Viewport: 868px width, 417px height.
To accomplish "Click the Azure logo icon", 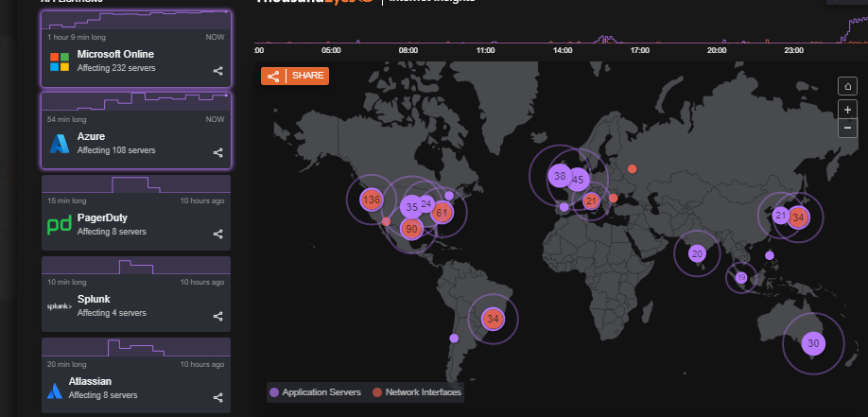I will (60, 144).
